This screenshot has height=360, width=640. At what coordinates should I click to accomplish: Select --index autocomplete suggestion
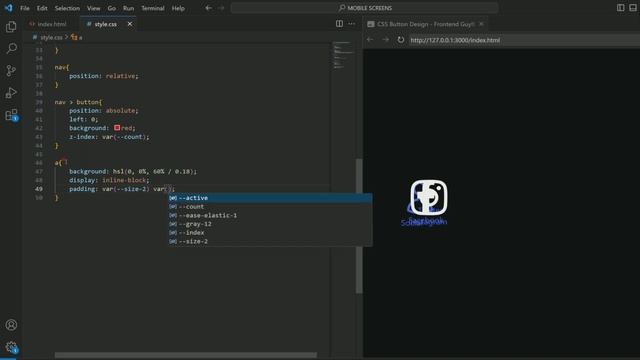tap(270, 233)
